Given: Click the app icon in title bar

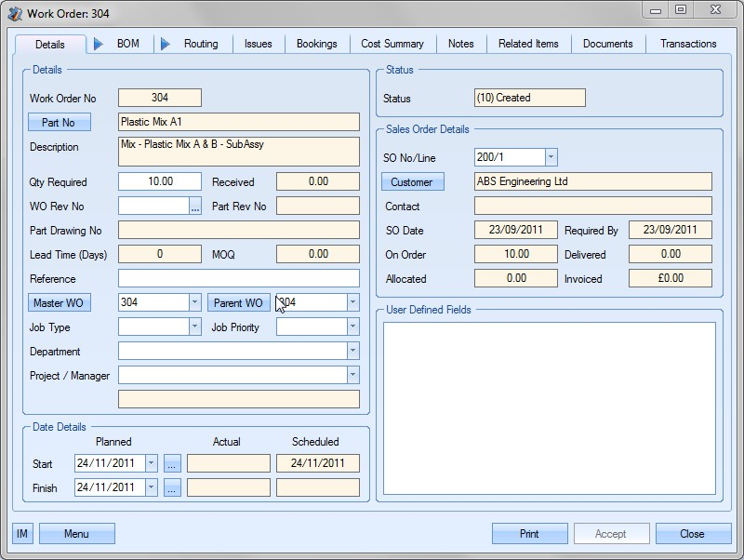Looking at the screenshot, I should click(x=15, y=11).
